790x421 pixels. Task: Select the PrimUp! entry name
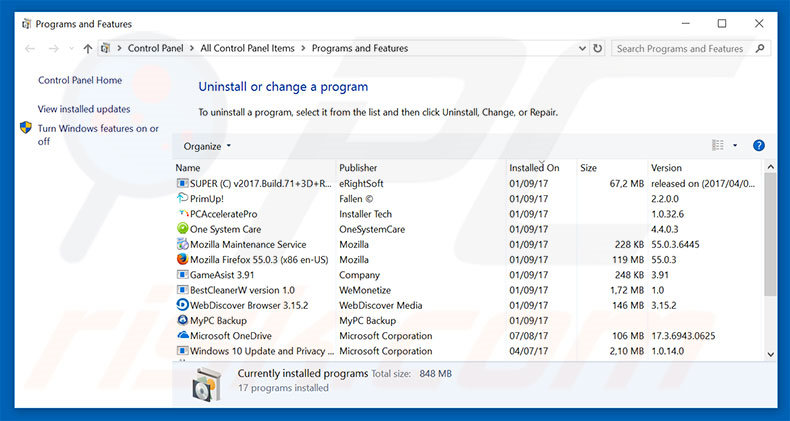click(207, 199)
